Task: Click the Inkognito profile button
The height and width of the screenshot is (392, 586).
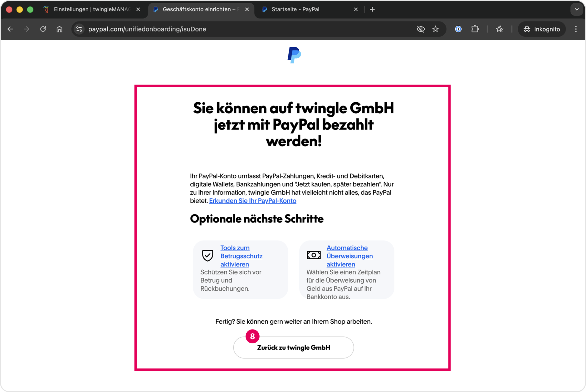Action: pyautogui.click(x=542, y=29)
